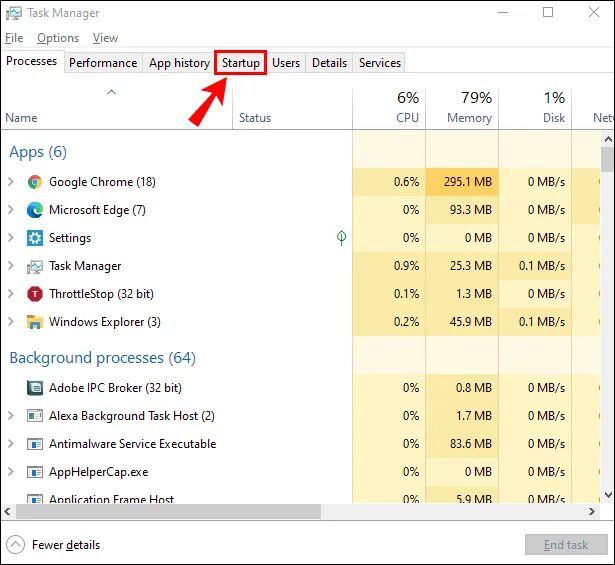Select the Microsoft Edge (7) row name

pyautogui.click(x=97, y=210)
